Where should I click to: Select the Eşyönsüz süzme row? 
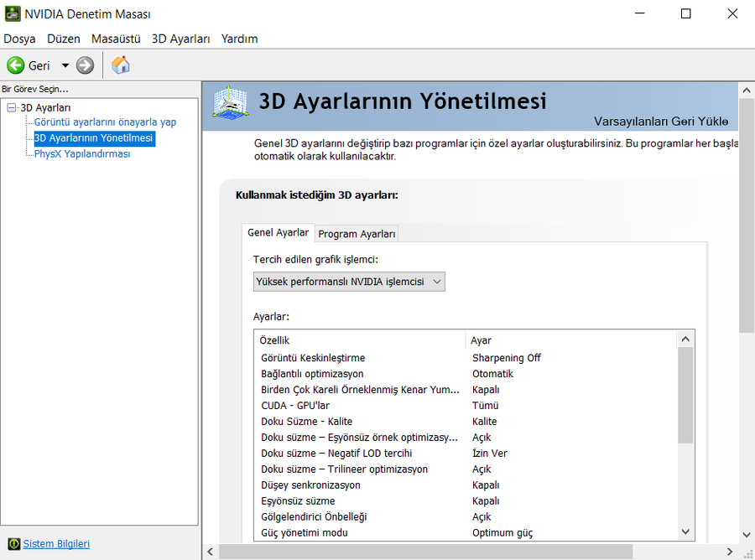(465, 500)
